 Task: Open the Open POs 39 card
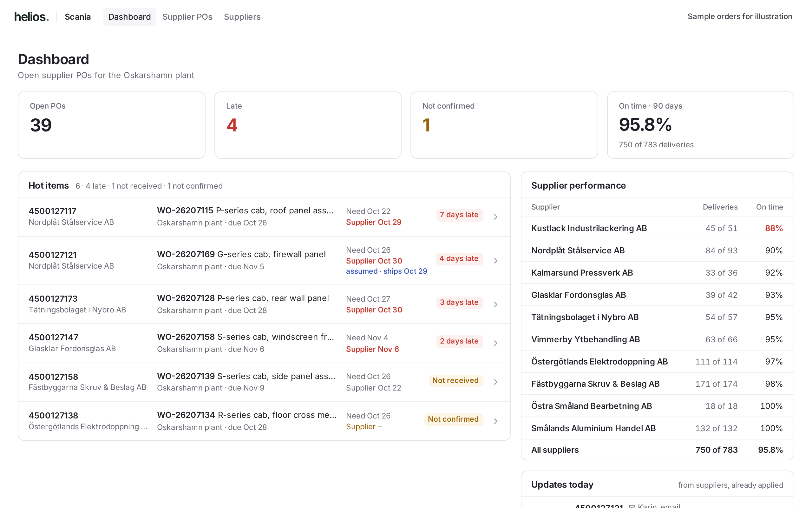click(x=111, y=125)
